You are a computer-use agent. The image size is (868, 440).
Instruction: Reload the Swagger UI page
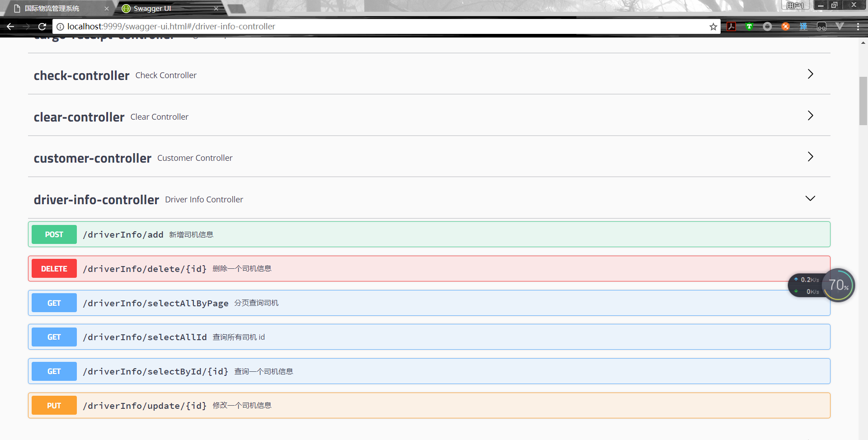[42, 27]
